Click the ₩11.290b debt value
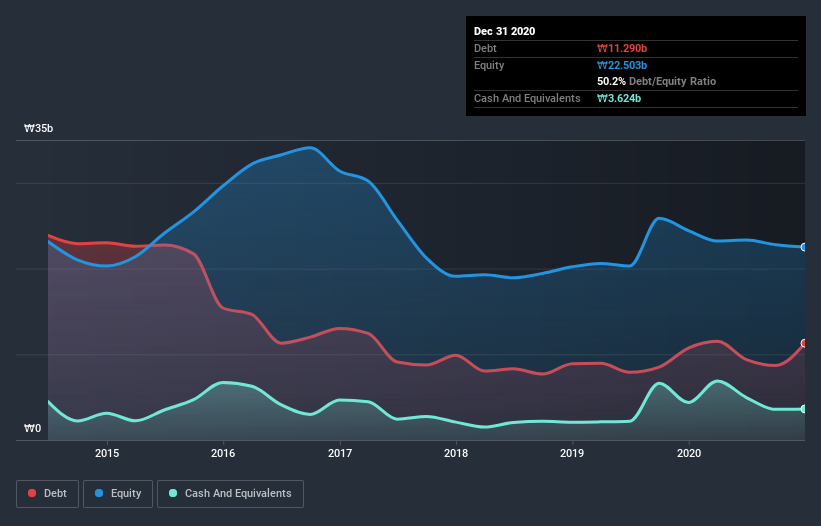The height and width of the screenshot is (526, 821). coord(622,49)
